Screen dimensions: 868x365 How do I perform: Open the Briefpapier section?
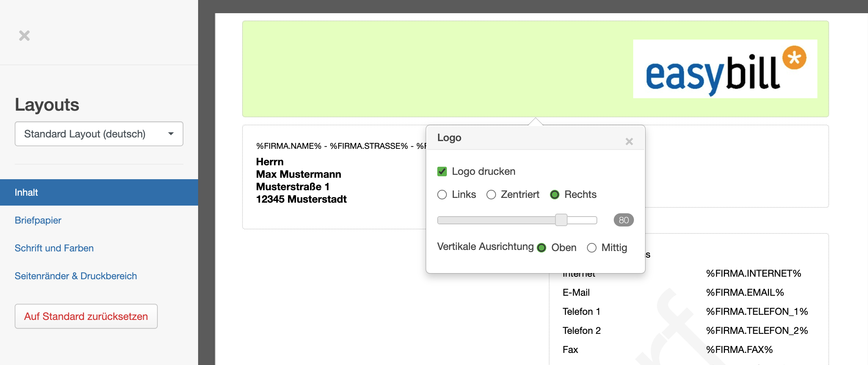38,220
